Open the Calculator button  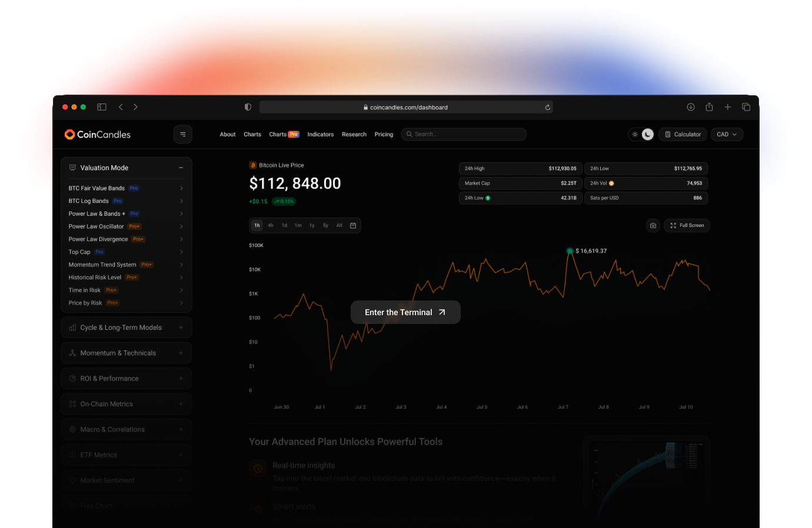683,135
